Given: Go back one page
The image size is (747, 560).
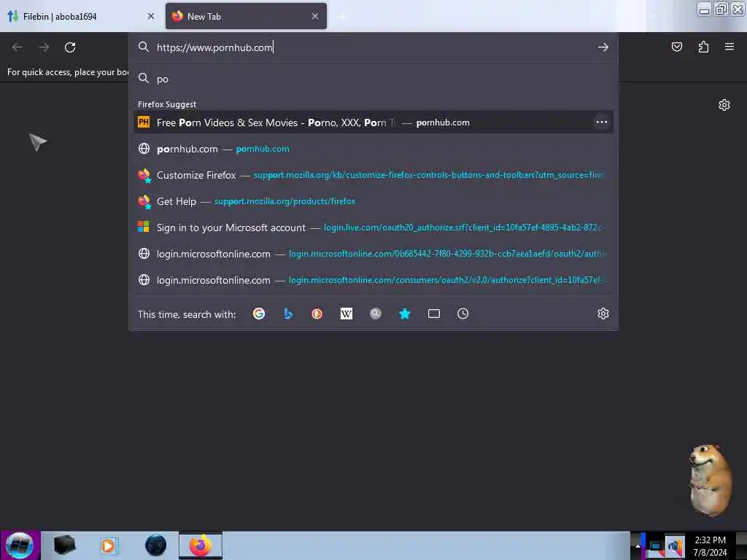Looking at the screenshot, I should 18,47.
